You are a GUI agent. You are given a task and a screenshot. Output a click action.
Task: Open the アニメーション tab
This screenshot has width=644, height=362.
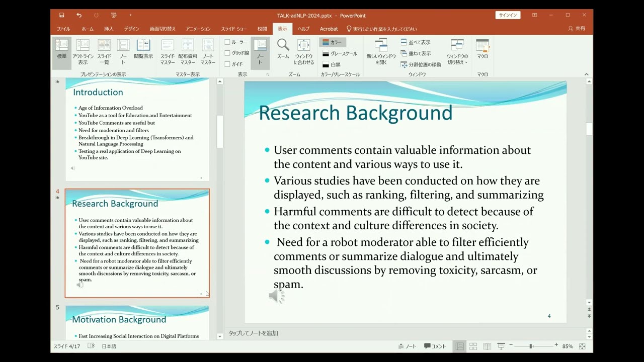point(198,29)
